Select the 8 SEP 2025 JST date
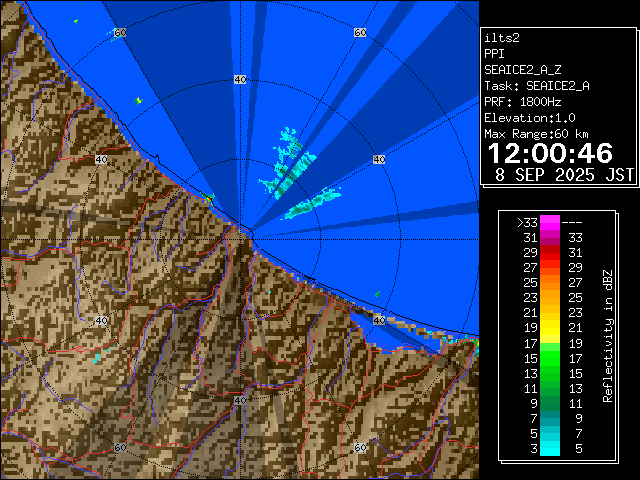This screenshot has width=640, height=480. click(x=565, y=174)
